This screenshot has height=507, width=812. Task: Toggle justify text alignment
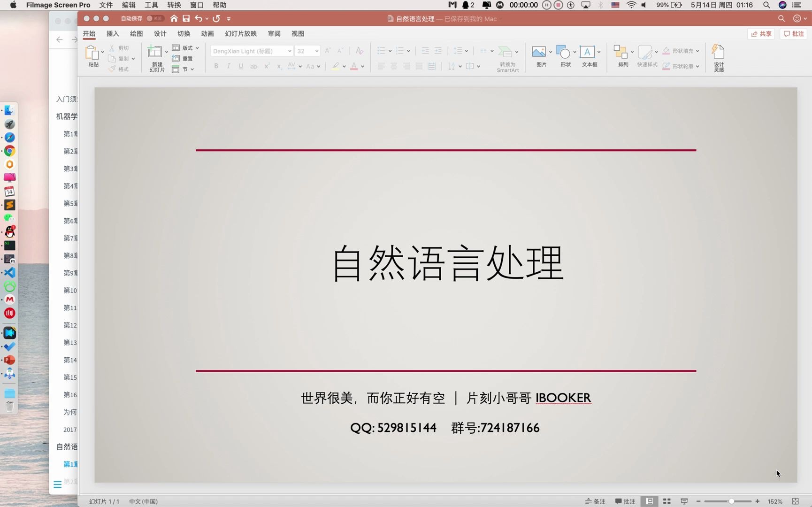(x=419, y=66)
